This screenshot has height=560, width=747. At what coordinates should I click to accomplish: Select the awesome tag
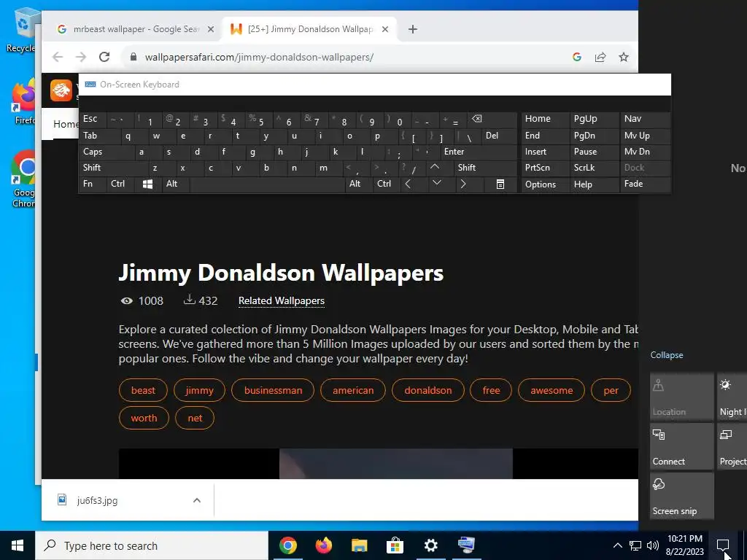pos(551,391)
